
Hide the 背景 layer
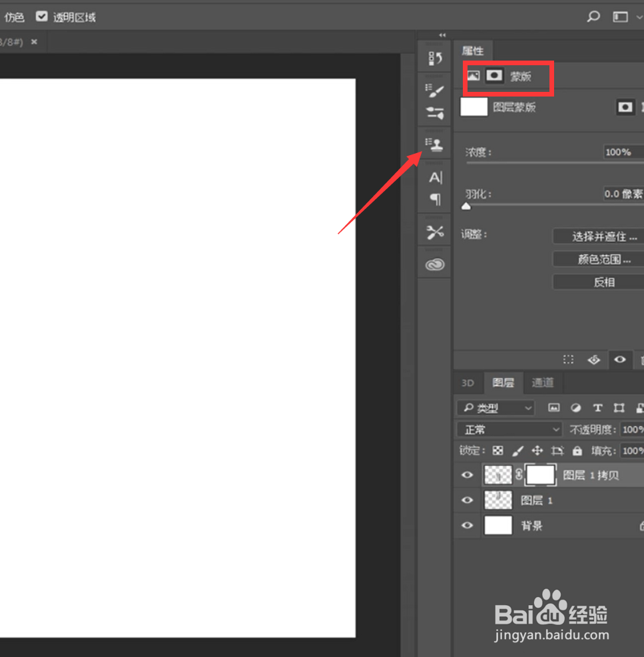point(467,525)
